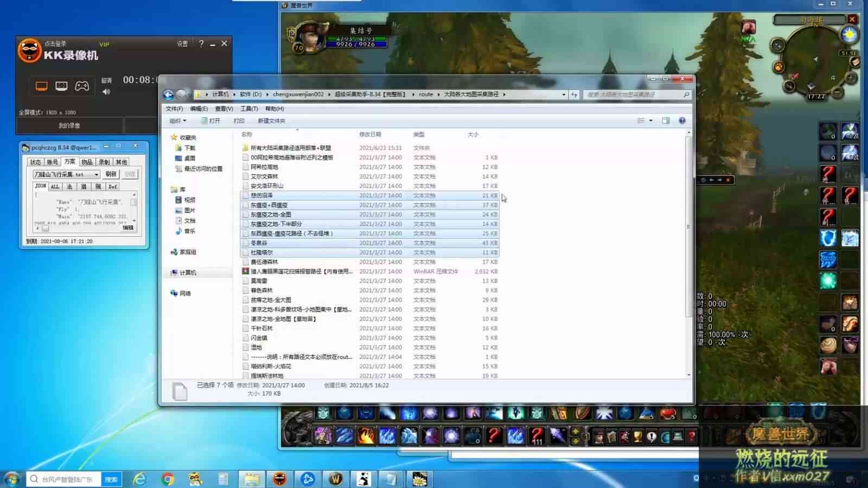Open the 查看(V) menu
Viewport: 868px width, 488px height.
[x=224, y=109]
